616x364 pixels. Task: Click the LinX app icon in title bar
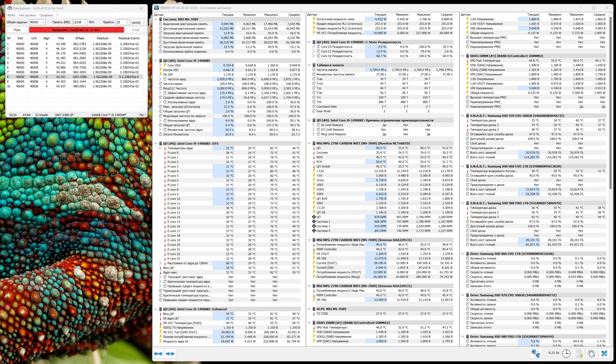click(10, 8)
